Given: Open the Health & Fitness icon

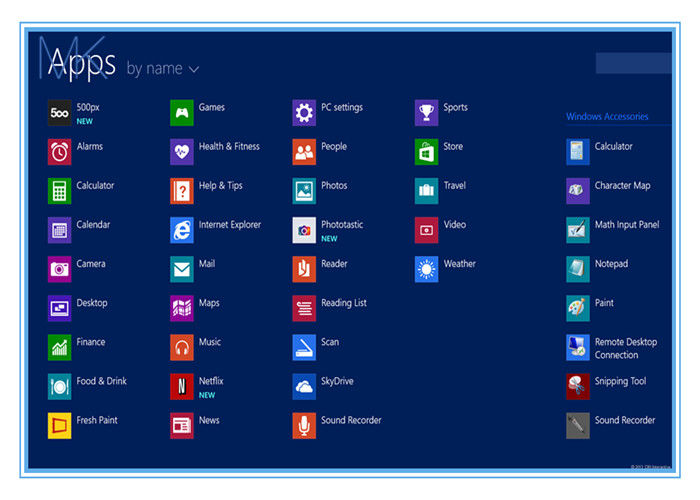Looking at the screenshot, I should tap(182, 152).
